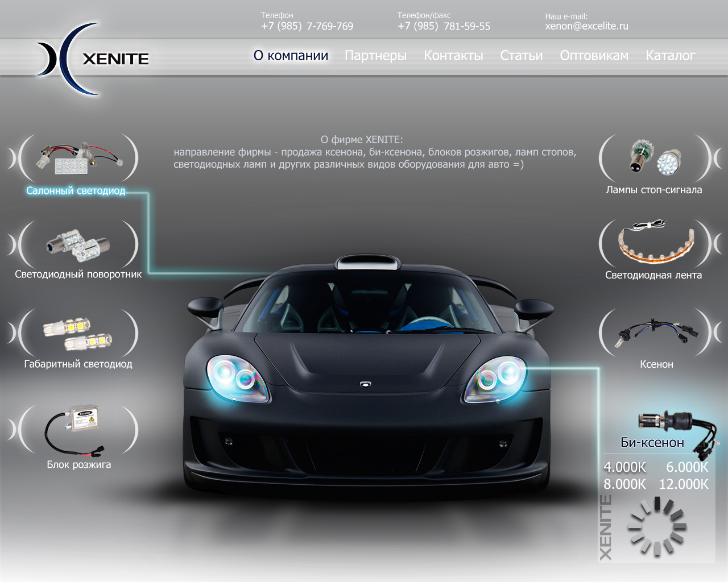Screen dimensions: 728x582
Task: Open the Лампы стоп-сигнала link
Action: point(654,190)
